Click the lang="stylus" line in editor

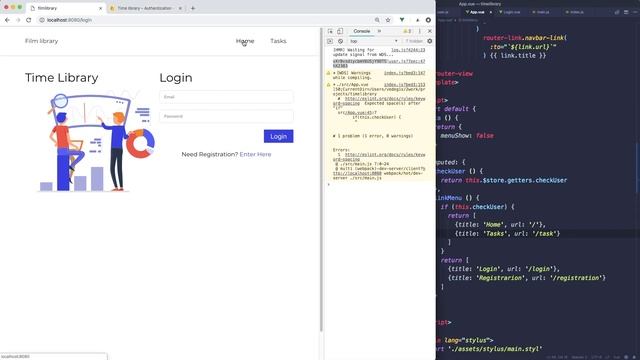464,340
